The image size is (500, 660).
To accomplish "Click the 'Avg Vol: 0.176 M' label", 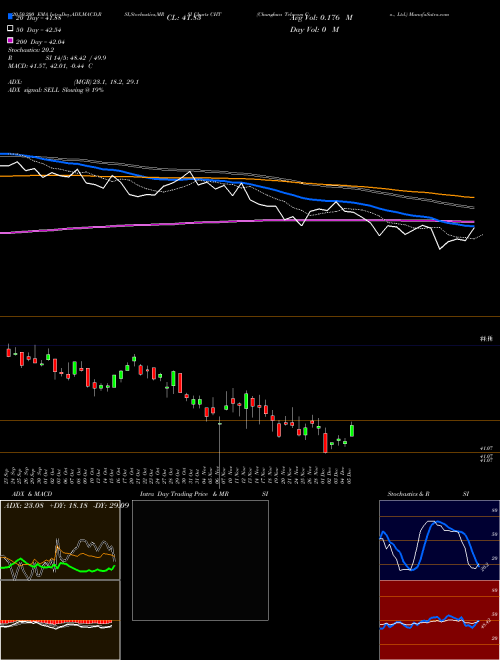I will coord(321,18).
